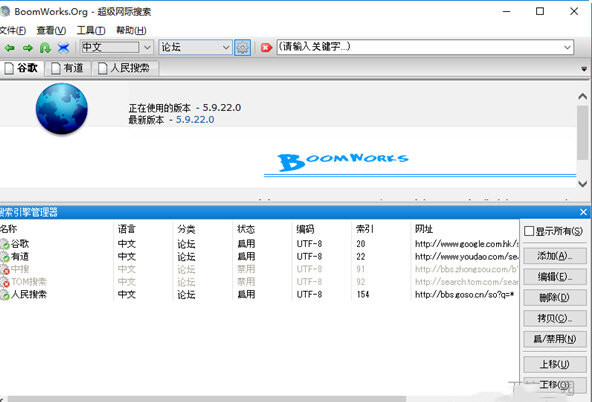Open the 论坛 category dropdown
The image size is (592, 402).
click(226, 48)
